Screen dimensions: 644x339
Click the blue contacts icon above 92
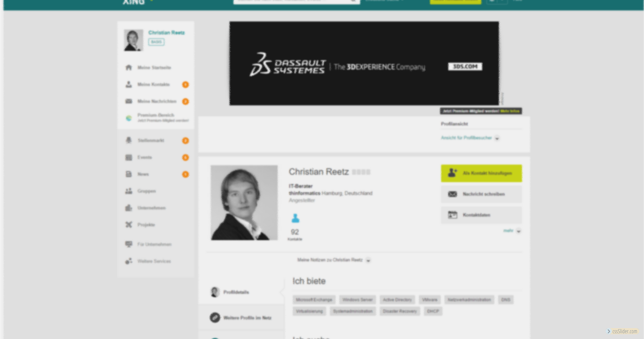click(x=295, y=218)
